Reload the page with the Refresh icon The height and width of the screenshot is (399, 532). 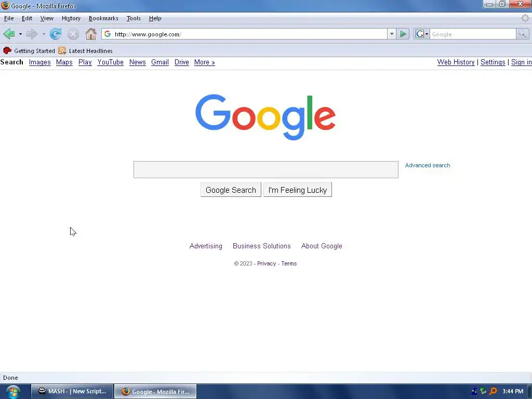55,34
